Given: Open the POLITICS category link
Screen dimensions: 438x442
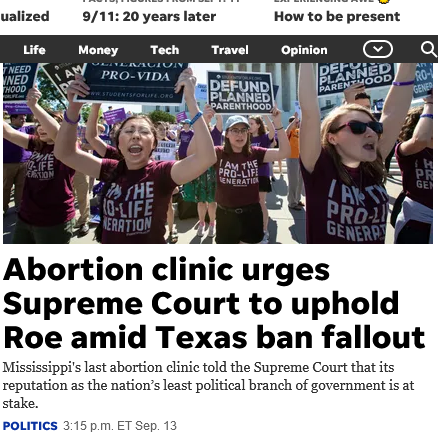Looking at the screenshot, I should click(30, 426).
